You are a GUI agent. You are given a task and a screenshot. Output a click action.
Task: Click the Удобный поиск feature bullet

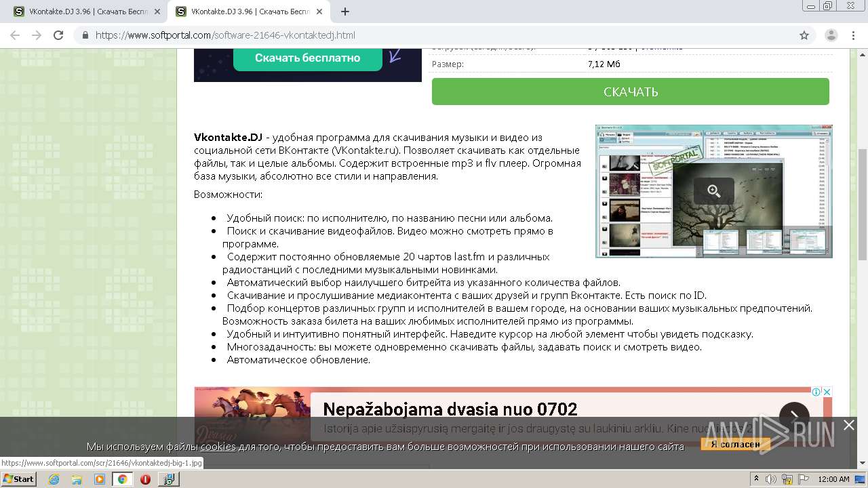pyautogui.click(x=389, y=218)
